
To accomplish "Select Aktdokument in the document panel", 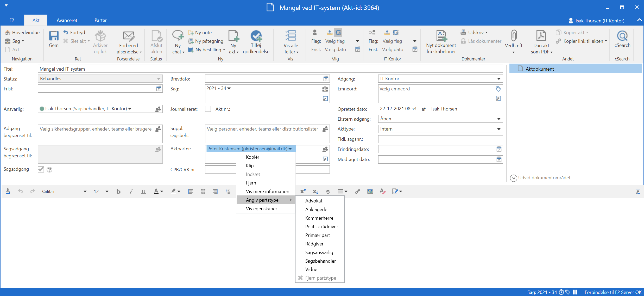I will tap(576, 69).
